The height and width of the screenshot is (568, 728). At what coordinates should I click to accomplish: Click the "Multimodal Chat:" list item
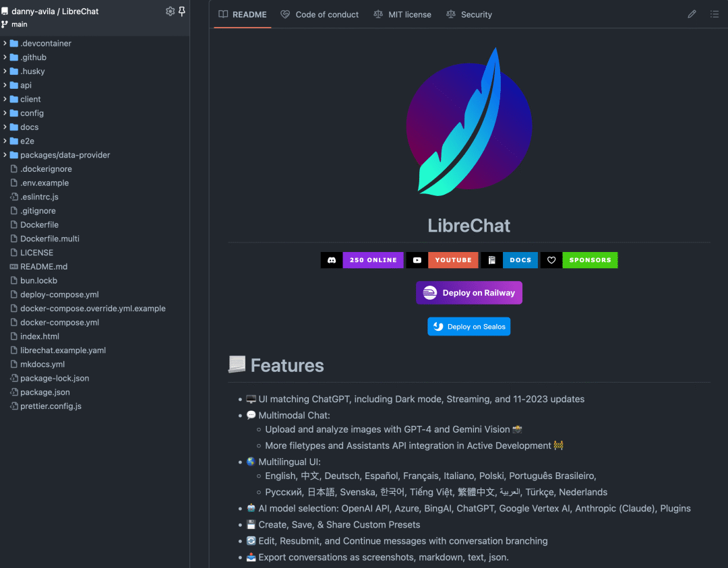coord(294,415)
